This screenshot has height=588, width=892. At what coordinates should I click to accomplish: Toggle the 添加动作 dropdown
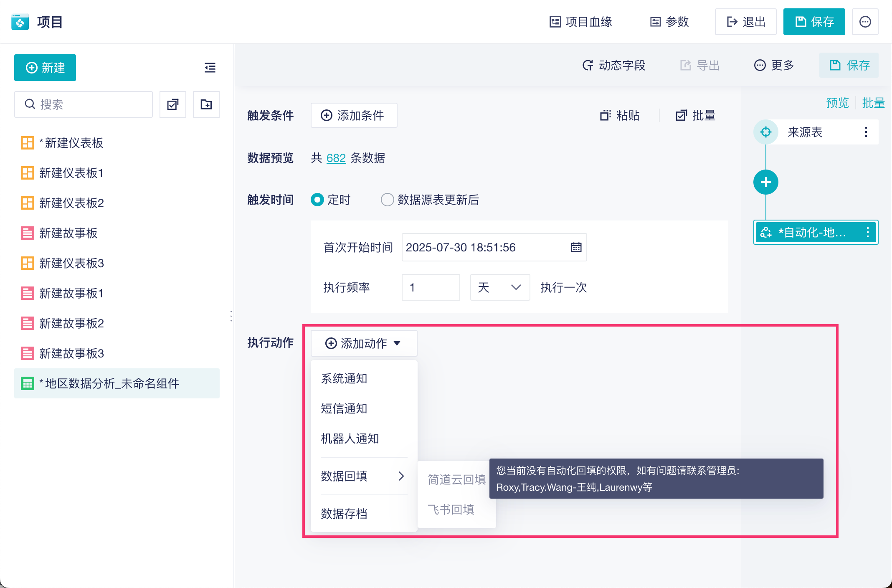[x=363, y=343]
